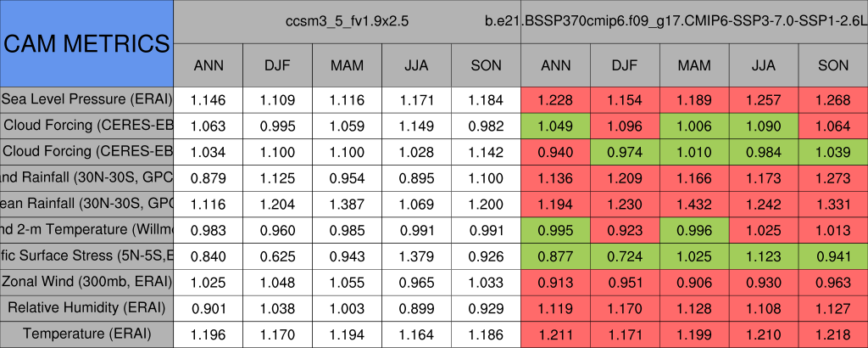The width and height of the screenshot is (868, 348).
Task: Click the green cell showing 1.049
Action: coord(555,126)
